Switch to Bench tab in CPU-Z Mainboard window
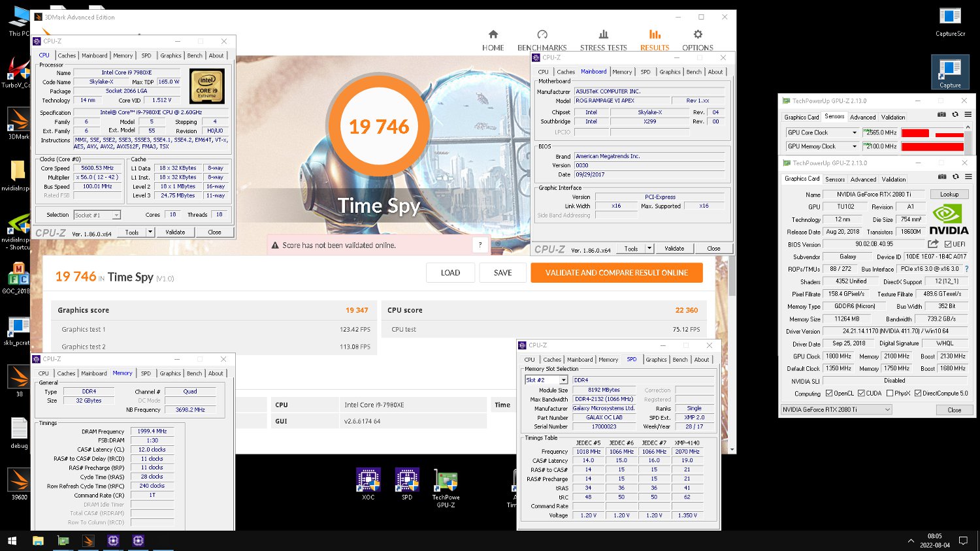This screenshot has height=551, width=980. (x=694, y=72)
